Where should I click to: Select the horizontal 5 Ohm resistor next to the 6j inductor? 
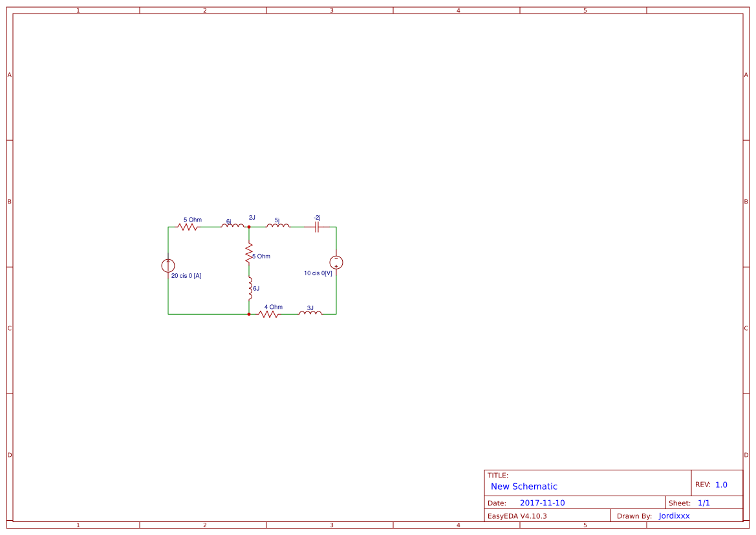188,227
